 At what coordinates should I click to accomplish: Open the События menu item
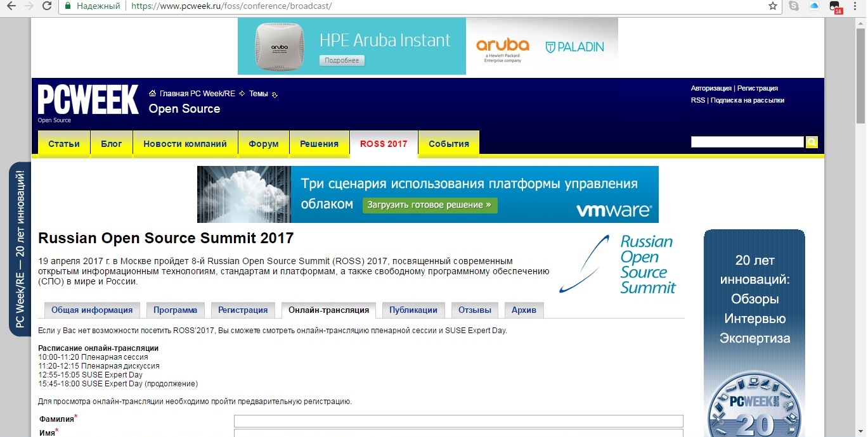(x=448, y=144)
